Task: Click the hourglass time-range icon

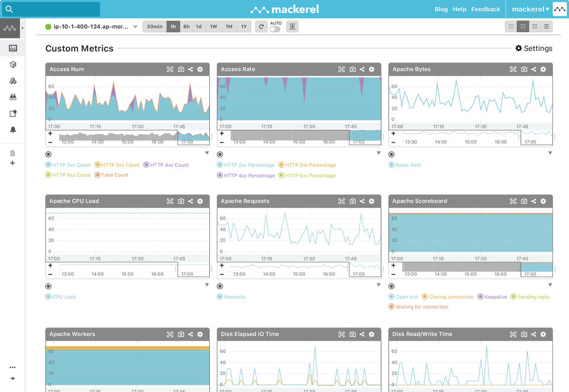Action: click(x=292, y=27)
